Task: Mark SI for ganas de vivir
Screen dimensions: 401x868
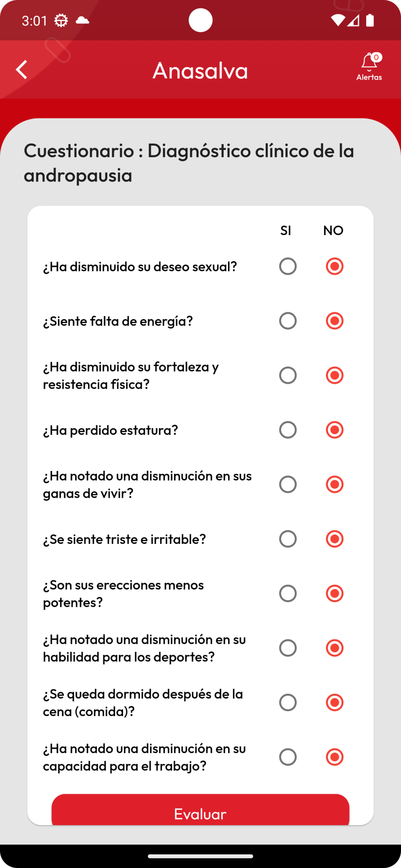Action: [x=288, y=484]
